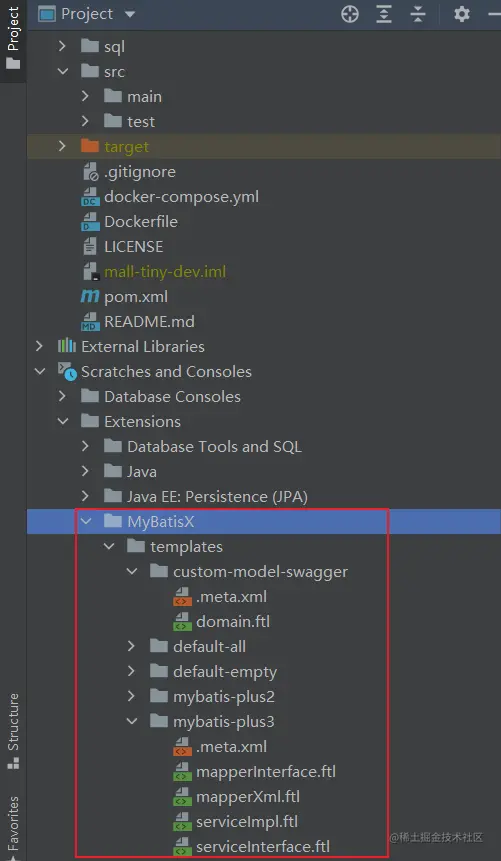The image size is (501, 861).
Task: Click the serviceInterface.ftl file icon
Action: click(x=182, y=847)
